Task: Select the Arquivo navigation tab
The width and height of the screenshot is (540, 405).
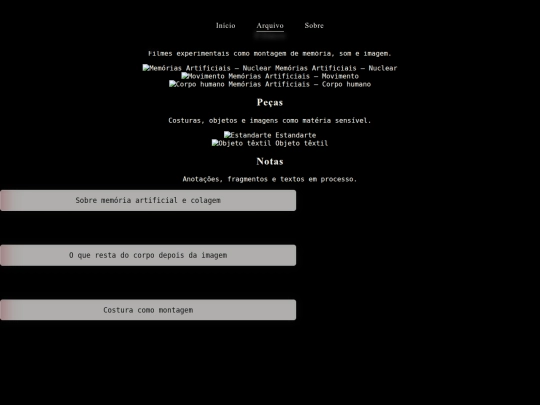Action: (270, 25)
